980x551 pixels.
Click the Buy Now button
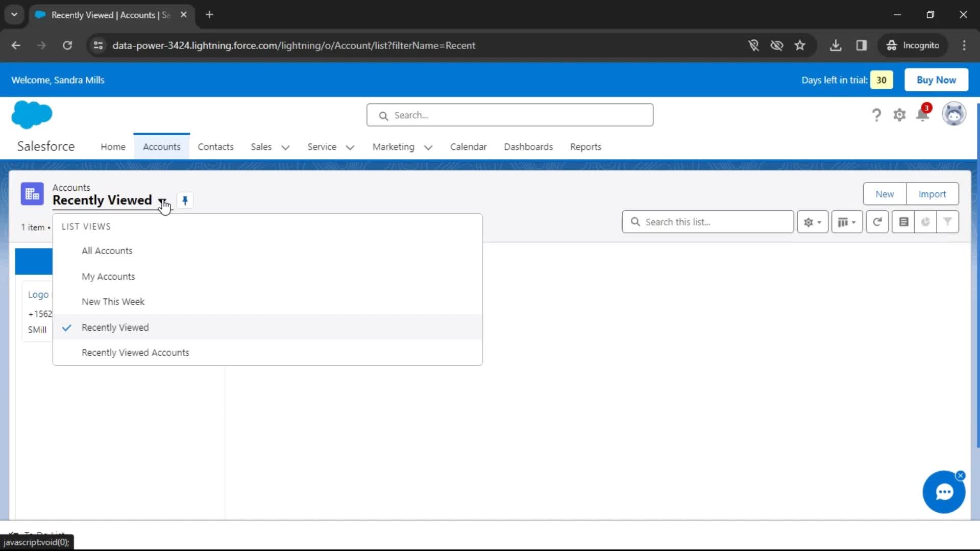(936, 80)
